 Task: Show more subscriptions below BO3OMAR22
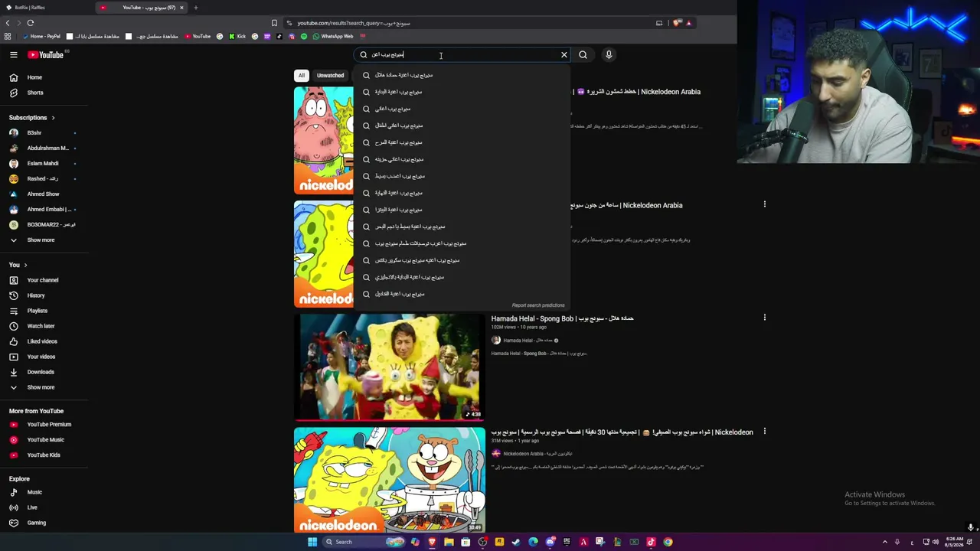click(43, 240)
